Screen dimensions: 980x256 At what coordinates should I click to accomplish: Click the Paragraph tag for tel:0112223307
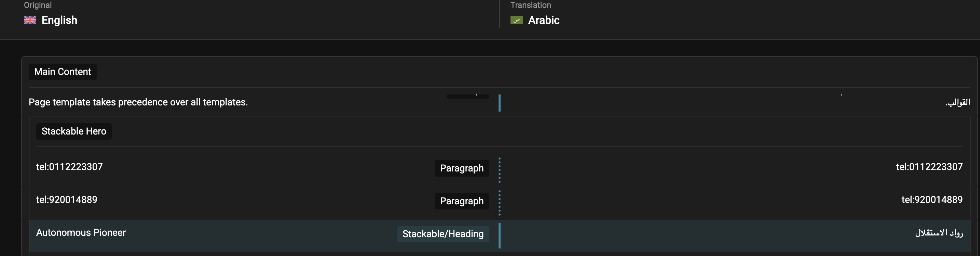[462, 168]
